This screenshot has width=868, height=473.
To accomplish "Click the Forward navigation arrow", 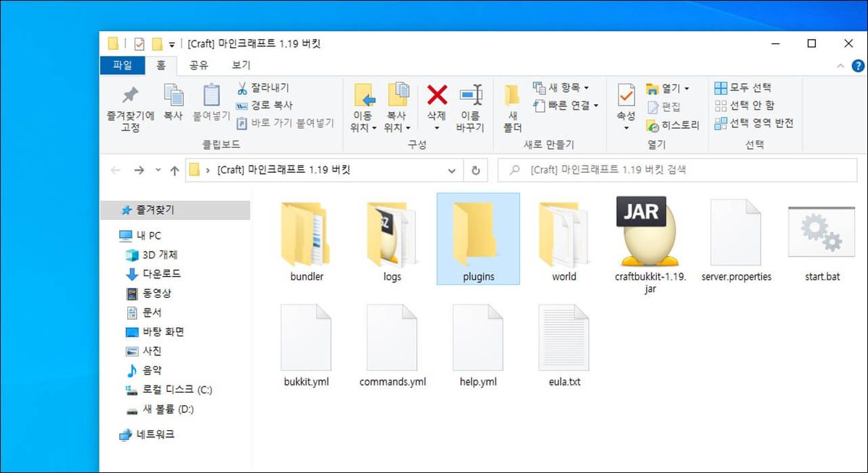I will [x=139, y=171].
